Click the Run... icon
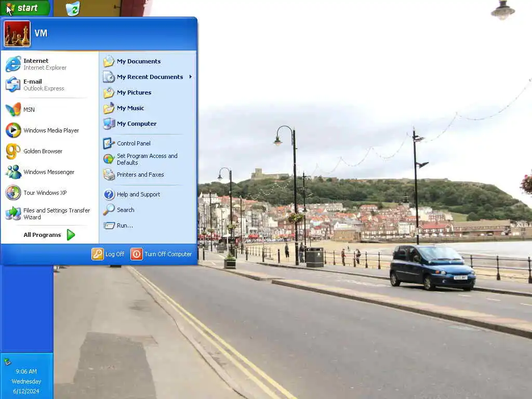Screen dimensions: 532x399 click(x=109, y=225)
